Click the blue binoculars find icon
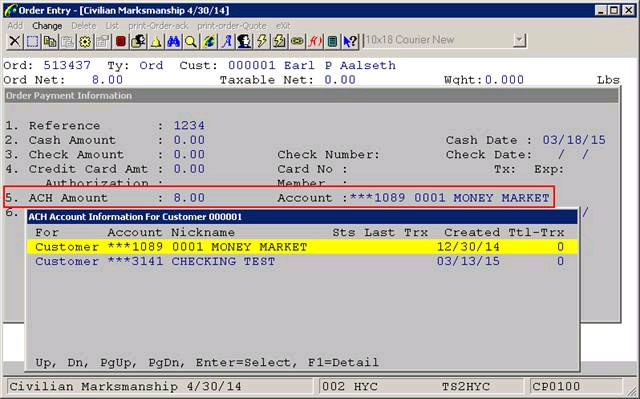Screen dimensions: 640x399 coord(173,41)
